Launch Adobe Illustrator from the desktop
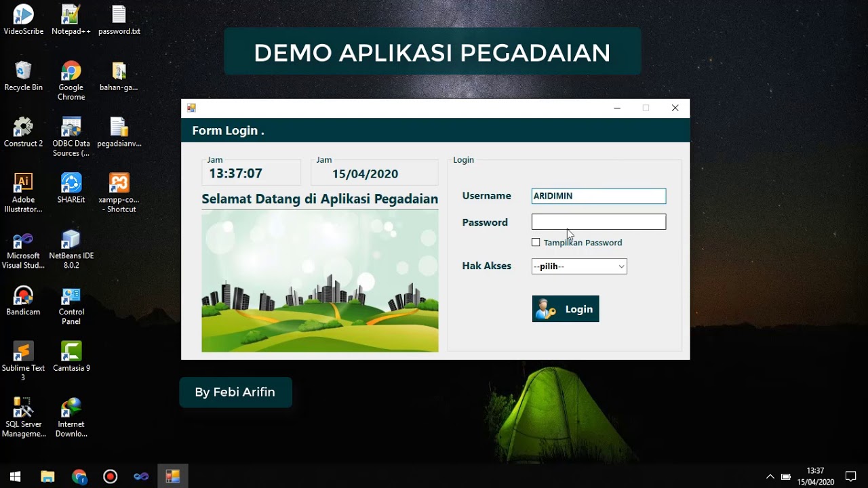This screenshot has height=488, width=868. point(23,193)
